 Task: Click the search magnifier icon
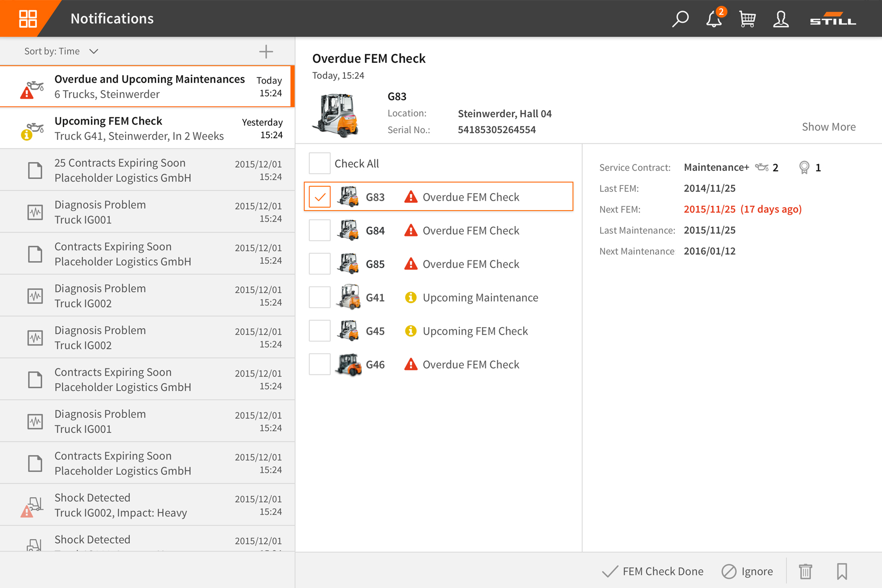680,19
